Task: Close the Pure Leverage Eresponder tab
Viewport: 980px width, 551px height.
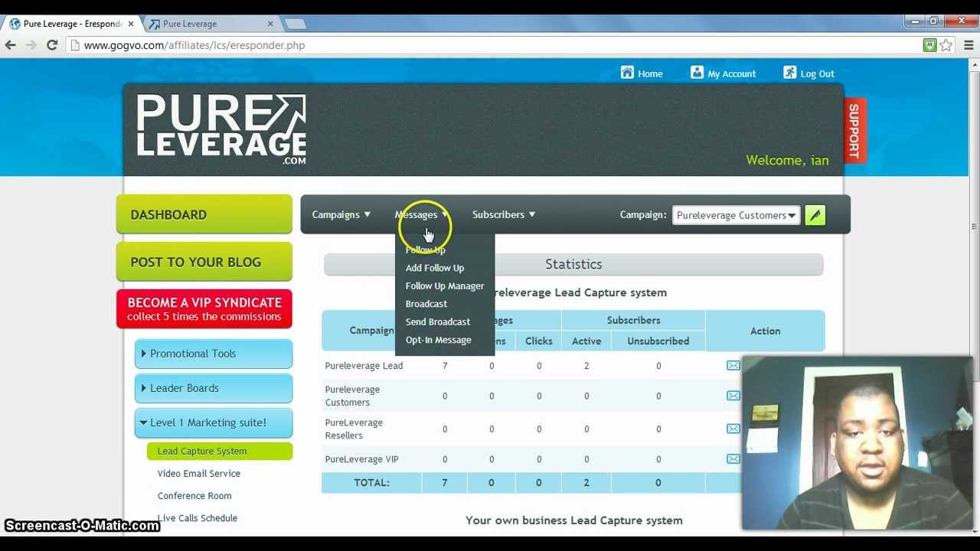Action: click(131, 24)
